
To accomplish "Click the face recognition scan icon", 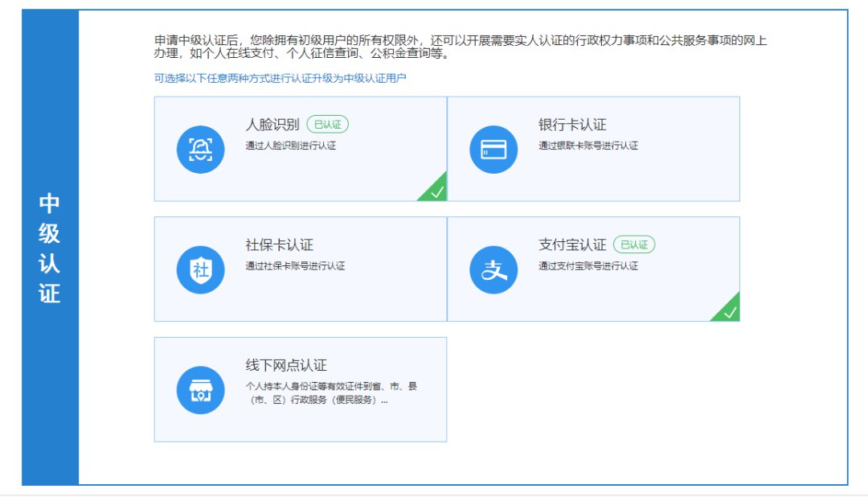I will 201,150.
